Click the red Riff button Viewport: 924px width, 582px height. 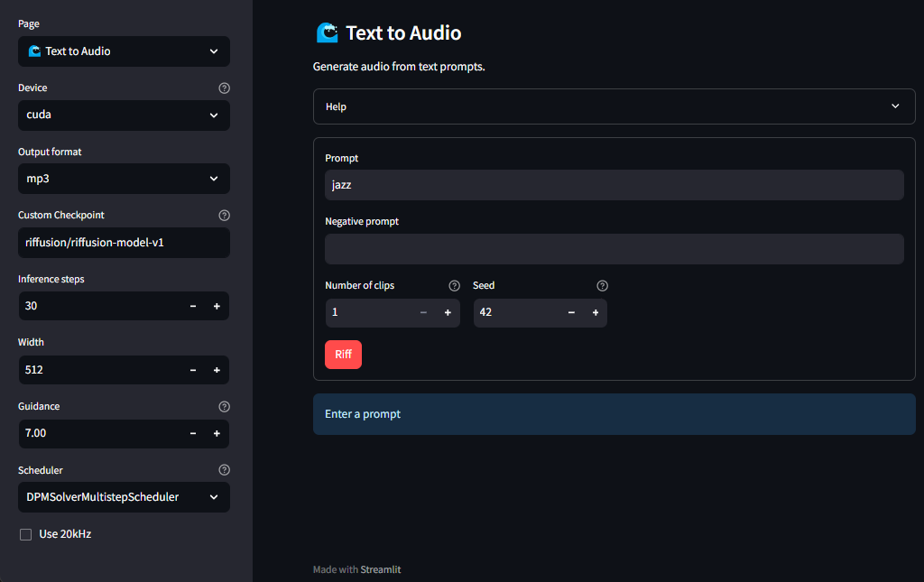343,355
